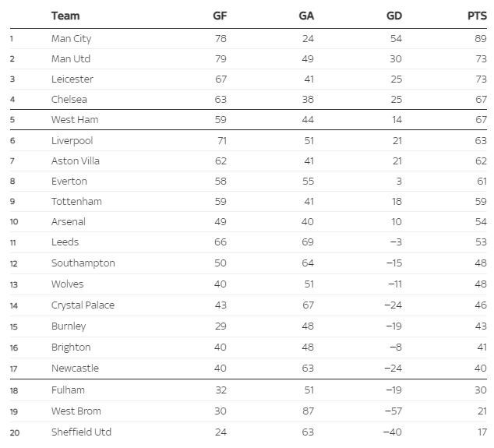Select the Liverpool team name
The width and height of the screenshot is (494, 448).
(72, 140)
